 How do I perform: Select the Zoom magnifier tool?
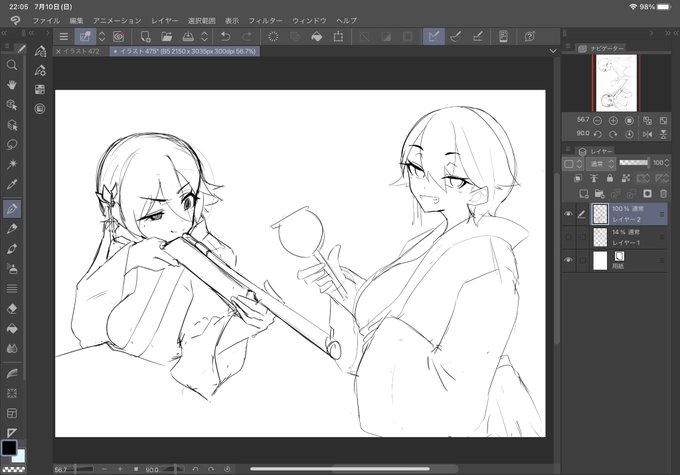(12, 65)
